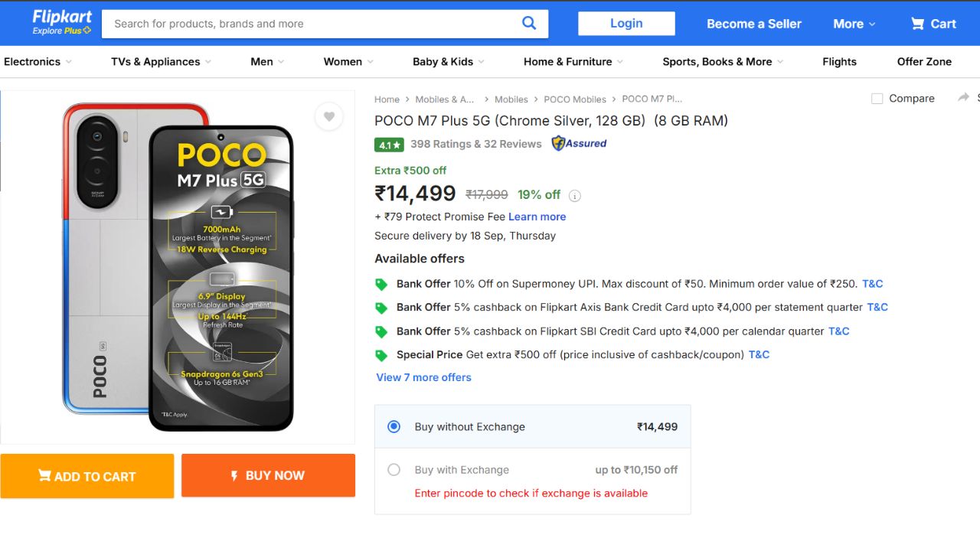Screen dimensions: 980x551
Task: Go to Mobiles & A... breadcrumb
Action: coord(445,99)
